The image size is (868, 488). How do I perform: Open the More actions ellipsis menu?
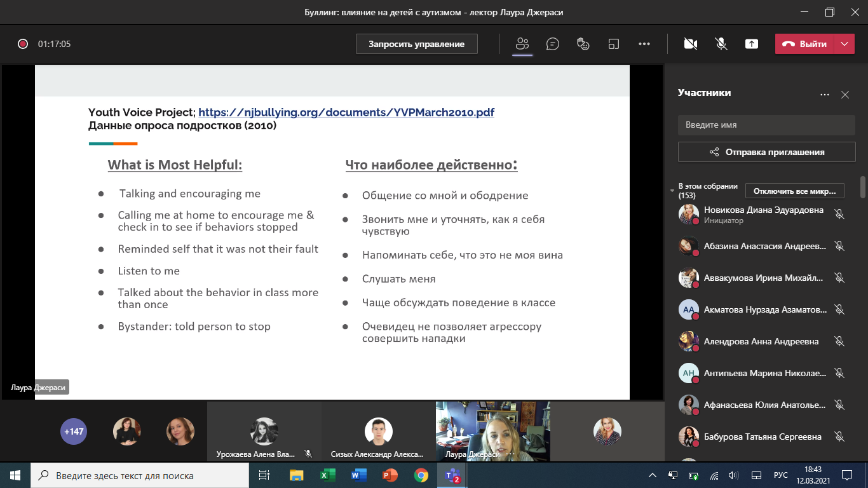pos(644,44)
